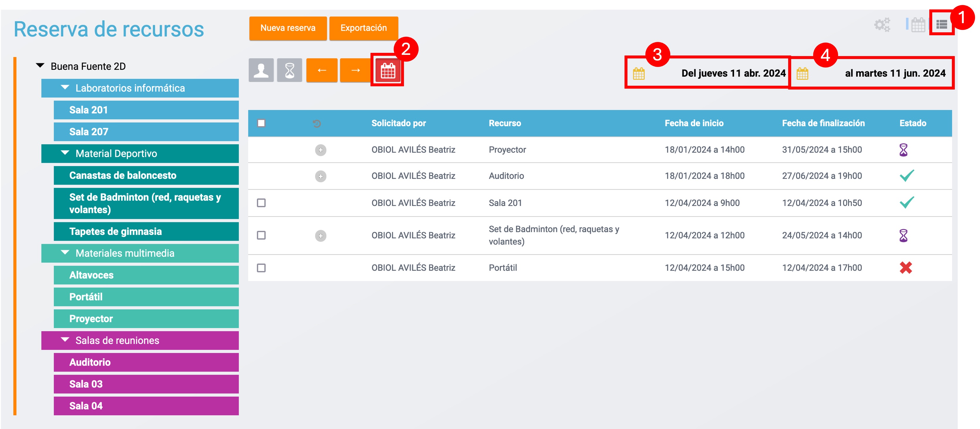Check the Sala 201 reservation checkbox
980x429 pixels.
261,203
